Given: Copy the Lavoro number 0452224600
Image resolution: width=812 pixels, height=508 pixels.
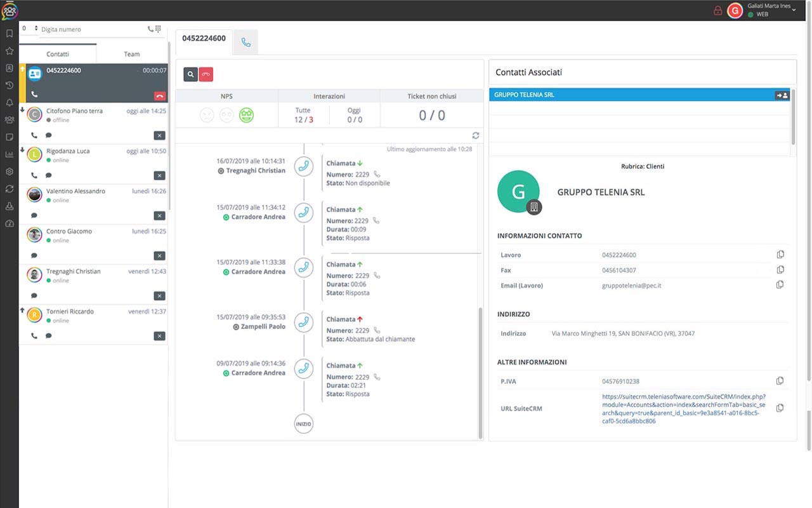Looking at the screenshot, I should [780, 255].
